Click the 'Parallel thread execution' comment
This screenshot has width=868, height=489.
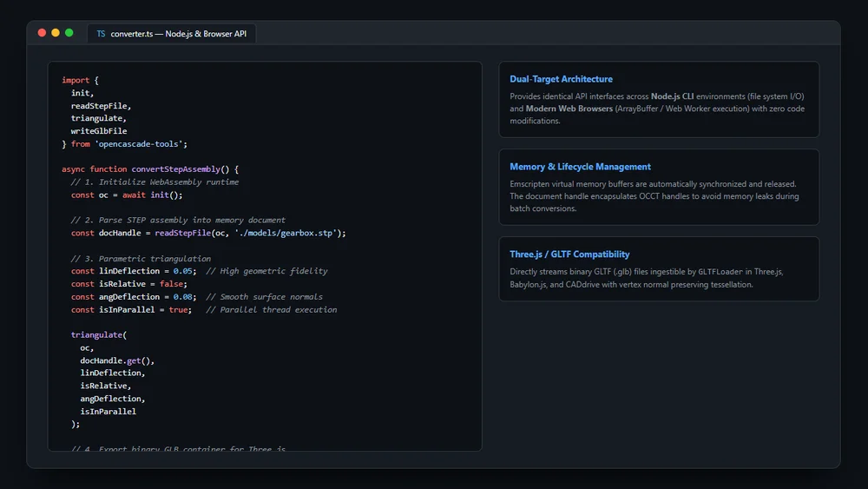271,309
